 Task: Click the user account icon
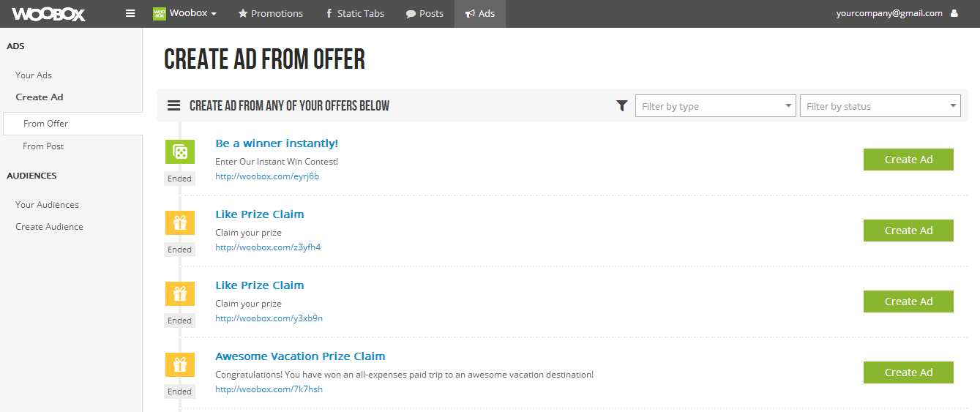click(x=954, y=13)
